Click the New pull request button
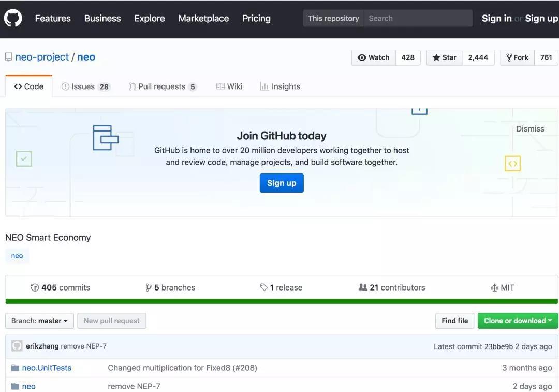 pyautogui.click(x=112, y=321)
